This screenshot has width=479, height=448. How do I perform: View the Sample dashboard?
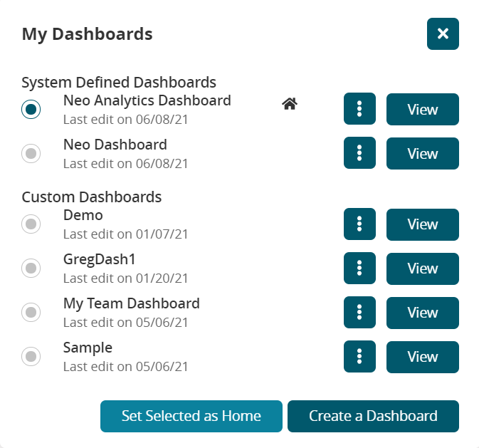422,357
